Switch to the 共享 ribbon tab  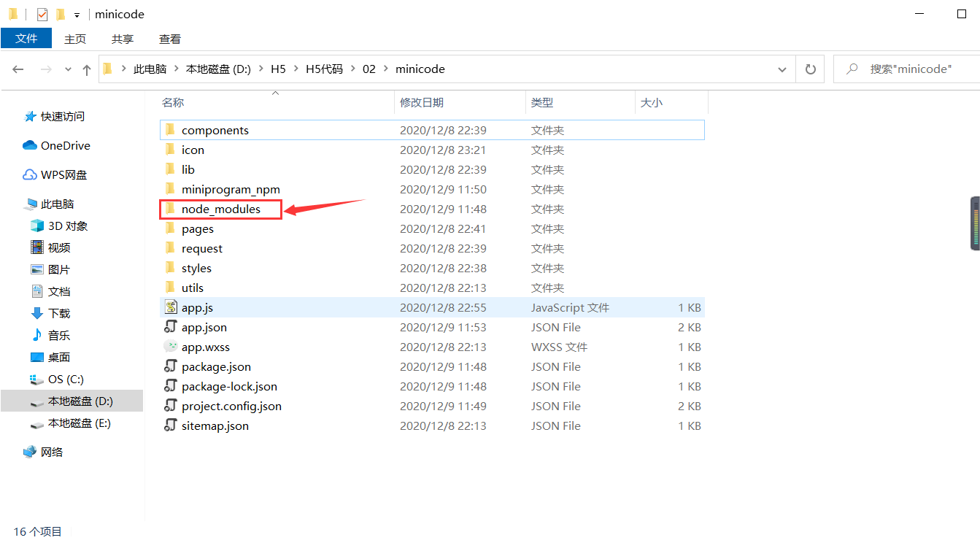tap(123, 39)
